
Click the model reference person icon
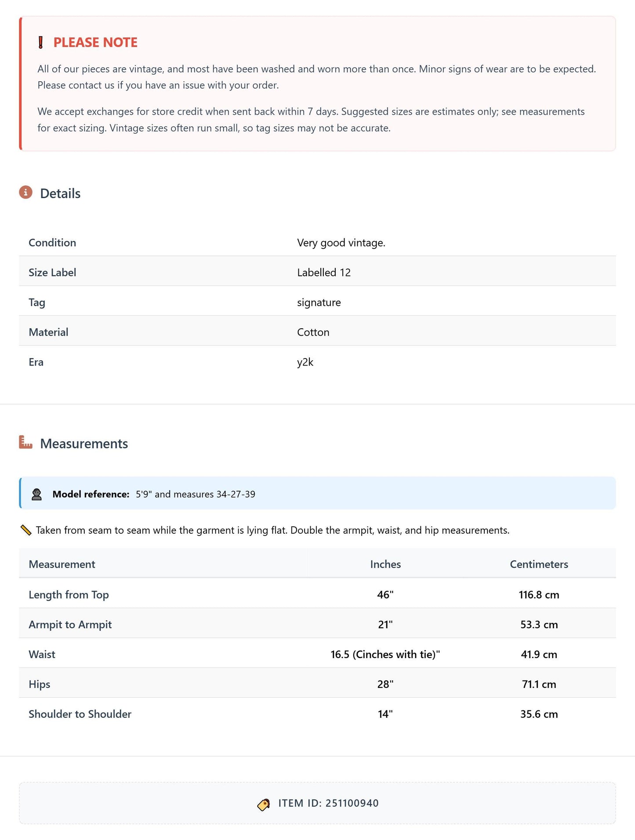pyautogui.click(x=37, y=494)
